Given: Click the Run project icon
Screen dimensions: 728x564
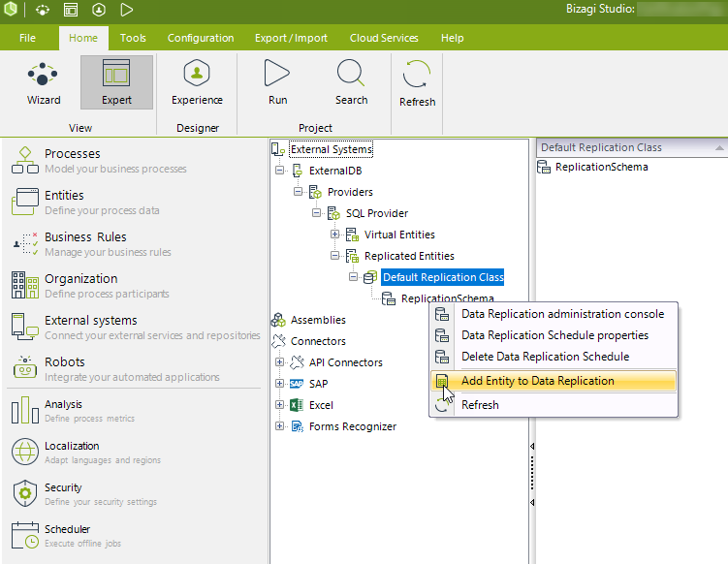Looking at the screenshot, I should click(x=277, y=82).
